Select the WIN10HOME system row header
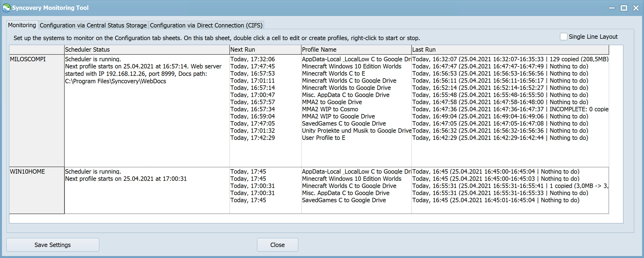Viewport: 644px width, 258px height. pyautogui.click(x=27, y=171)
